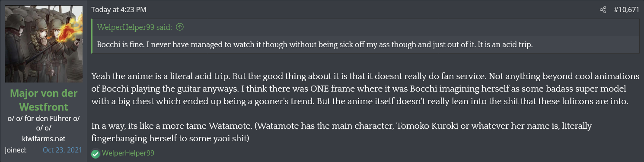Click the "Joined:" label in user info
The width and height of the screenshot is (644, 162).
pos(16,150)
